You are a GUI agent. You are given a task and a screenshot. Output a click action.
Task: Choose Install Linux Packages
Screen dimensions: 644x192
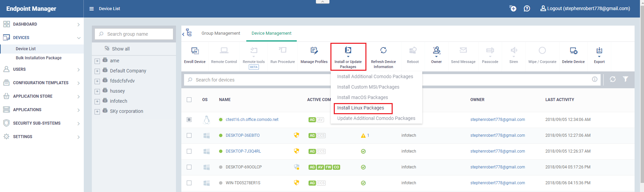(361, 108)
